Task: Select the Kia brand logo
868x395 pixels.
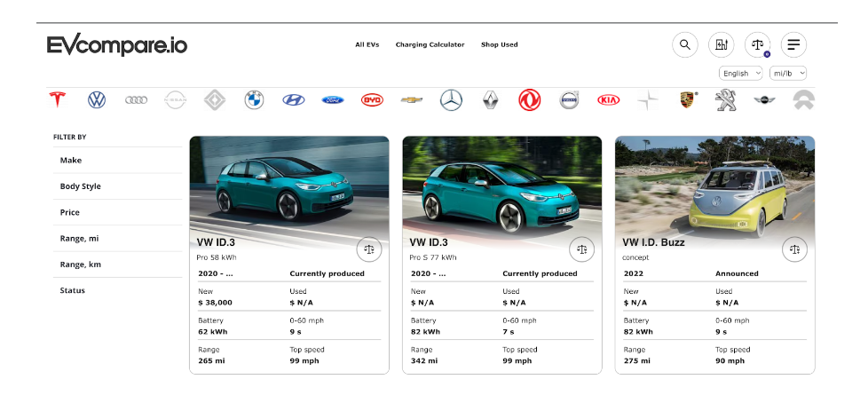Action: coord(608,100)
